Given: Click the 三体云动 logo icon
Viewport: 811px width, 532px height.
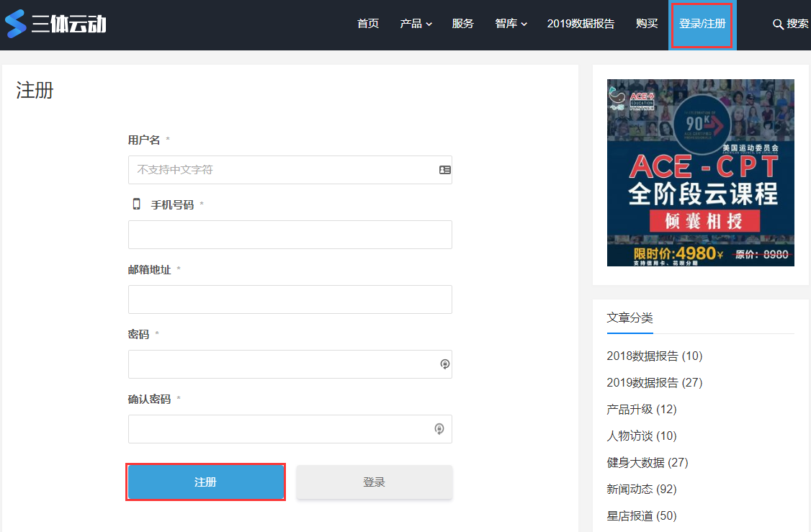Looking at the screenshot, I should point(16,24).
